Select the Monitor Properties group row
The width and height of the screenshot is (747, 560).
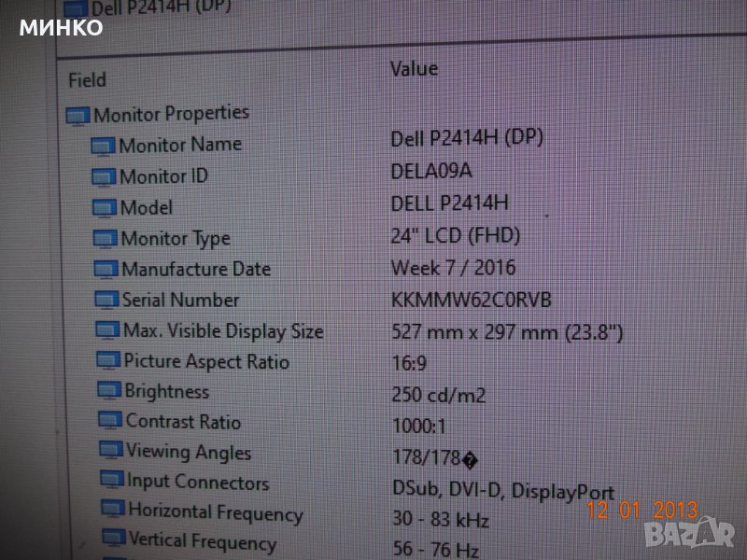(170, 114)
